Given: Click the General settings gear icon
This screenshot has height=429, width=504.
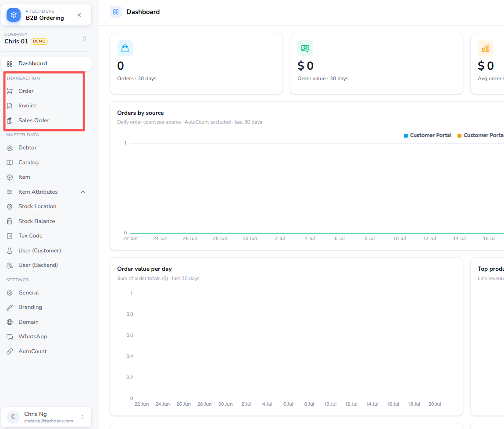Looking at the screenshot, I should pos(10,293).
